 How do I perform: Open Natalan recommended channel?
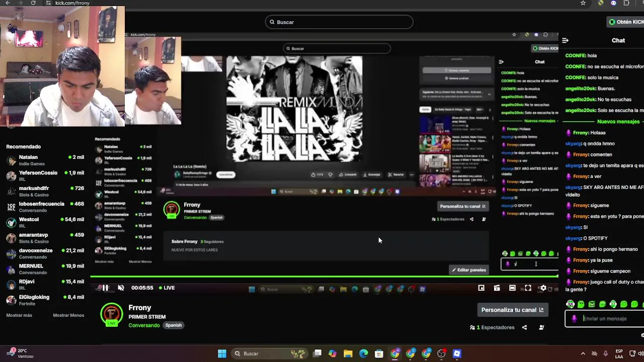click(x=45, y=160)
